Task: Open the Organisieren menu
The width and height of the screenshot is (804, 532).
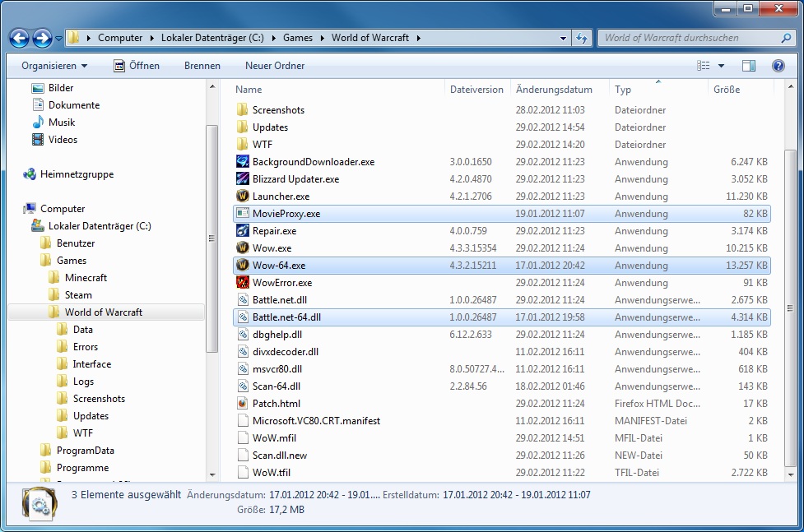Action: click(x=54, y=66)
